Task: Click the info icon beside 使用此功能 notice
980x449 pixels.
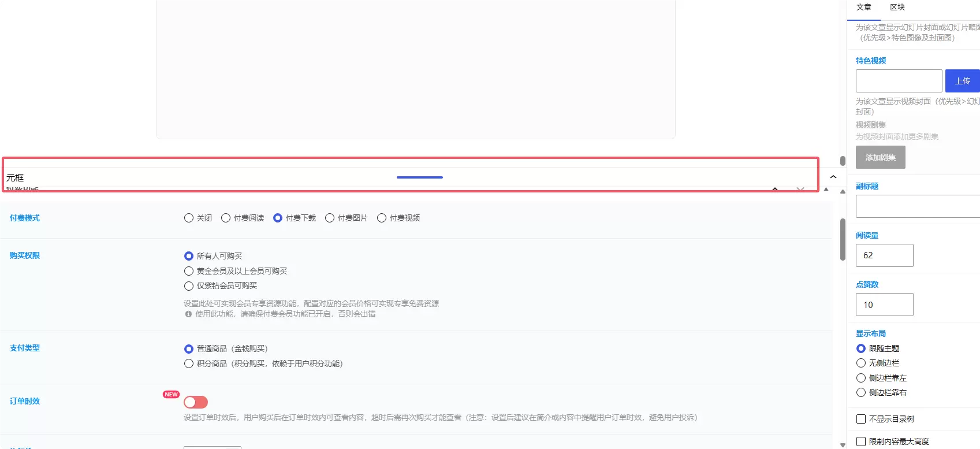Action: coord(188,314)
